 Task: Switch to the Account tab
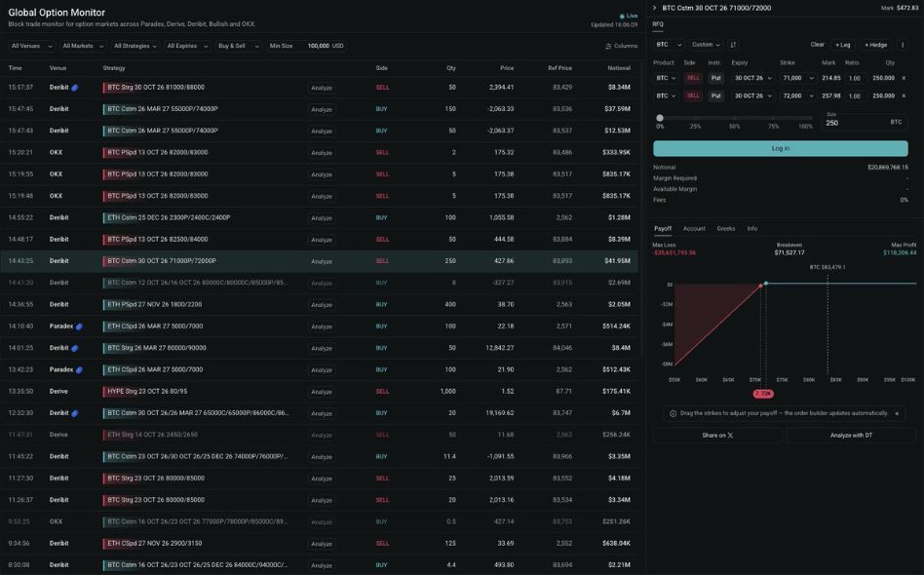click(x=694, y=229)
